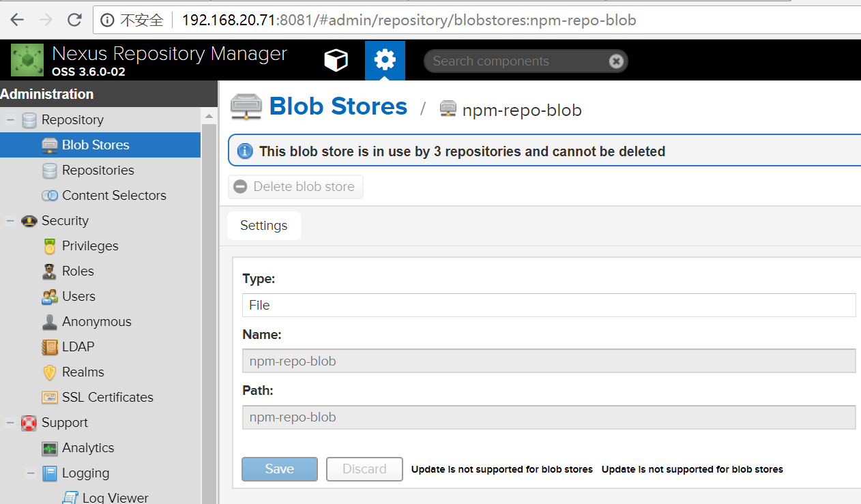Click the Privileges medal icon

[x=49, y=246]
